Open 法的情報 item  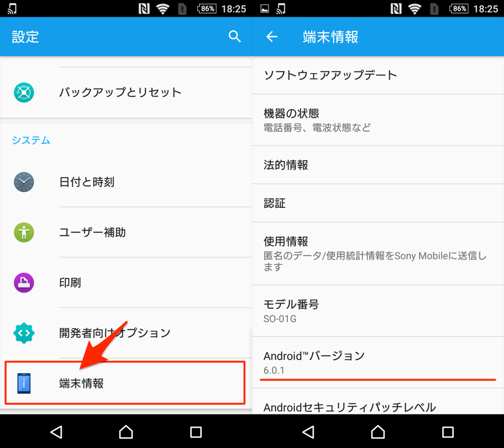378,165
